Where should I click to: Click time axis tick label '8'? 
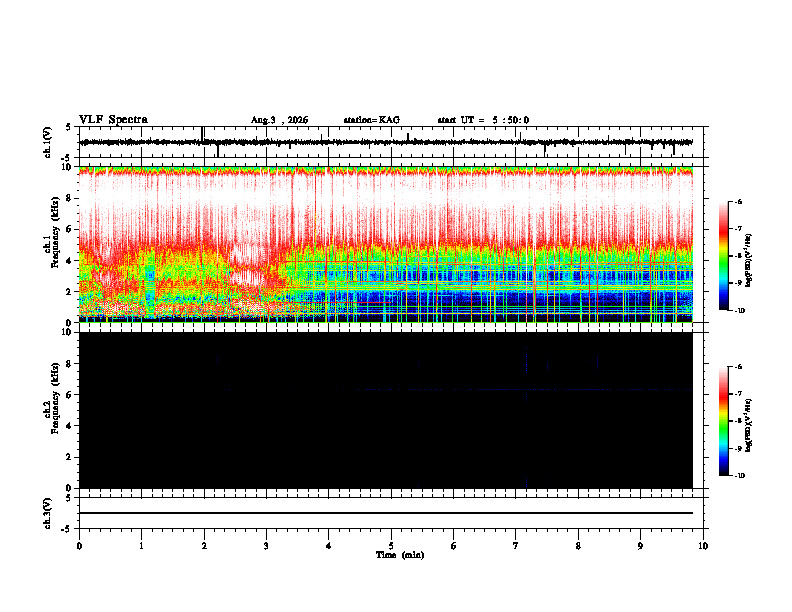[578, 546]
